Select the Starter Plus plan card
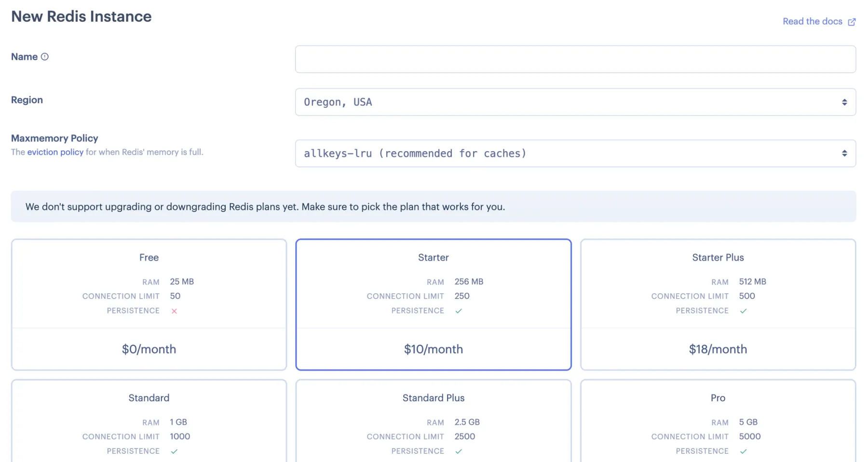The width and height of the screenshot is (868, 462). (718, 305)
